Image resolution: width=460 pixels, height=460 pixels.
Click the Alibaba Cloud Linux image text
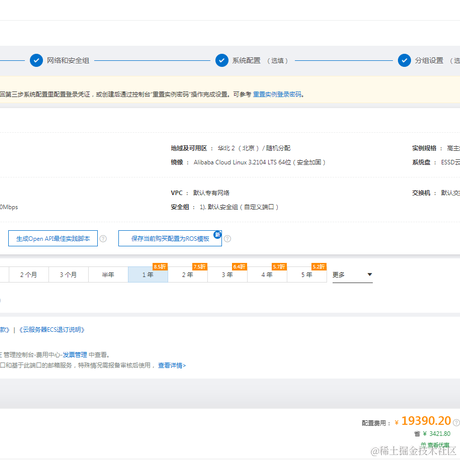(x=259, y=162)
